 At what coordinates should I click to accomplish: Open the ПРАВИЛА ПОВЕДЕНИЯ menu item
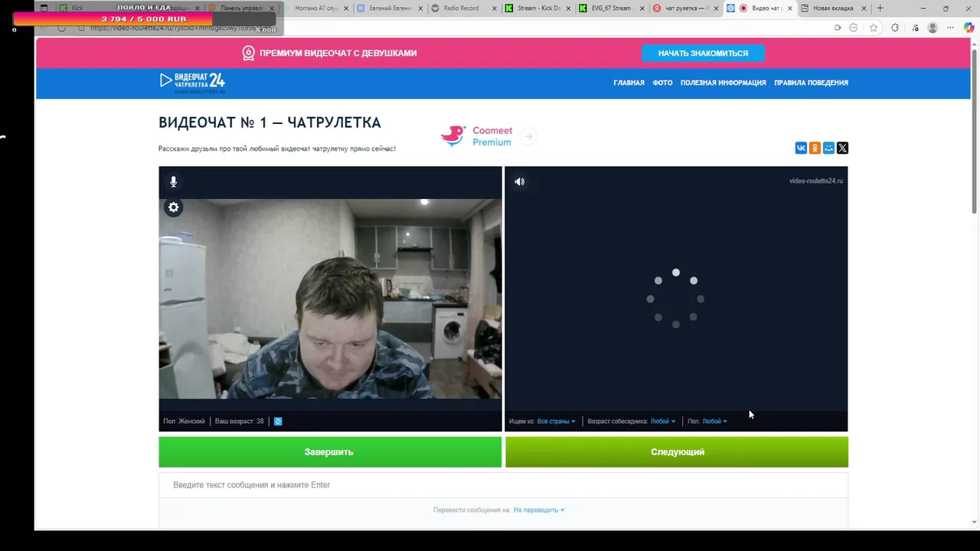(x=811, y=83)
